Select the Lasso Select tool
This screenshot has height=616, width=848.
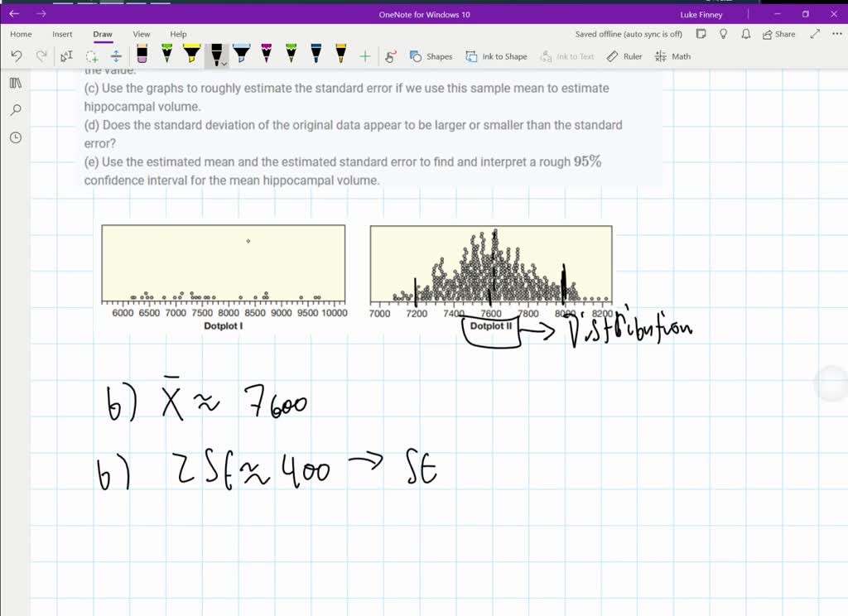tap(94, 55)
